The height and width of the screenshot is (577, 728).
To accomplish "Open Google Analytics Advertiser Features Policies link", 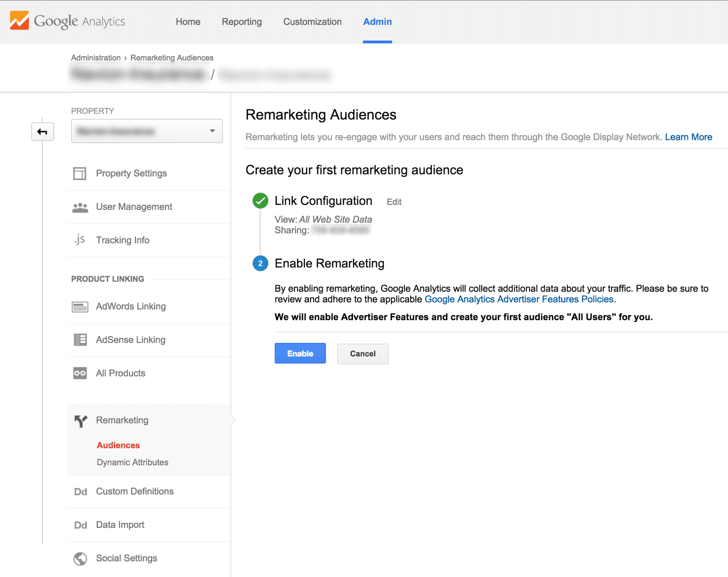I will (x=519, y=299).
